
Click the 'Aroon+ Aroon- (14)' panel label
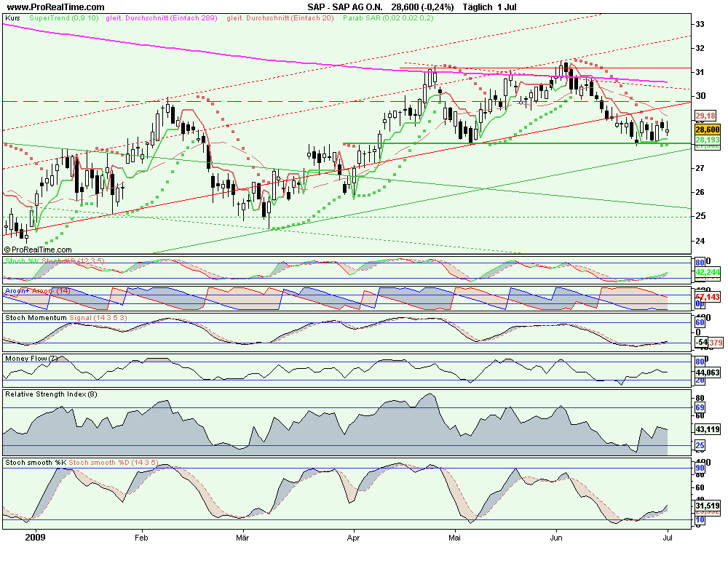(x=37, y=291)
